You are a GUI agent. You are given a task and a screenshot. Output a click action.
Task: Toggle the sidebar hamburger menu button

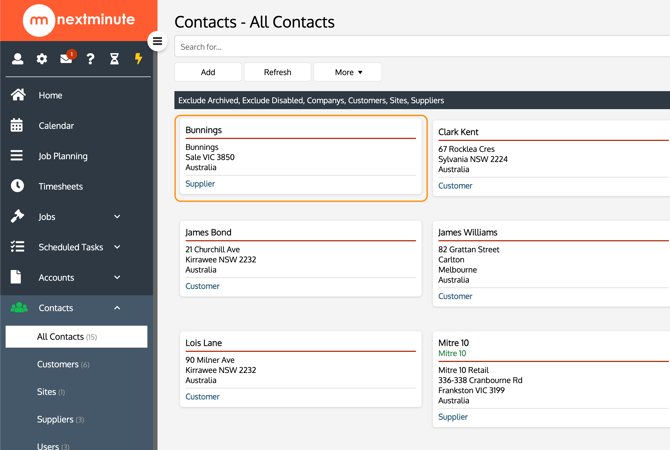[x=157, y=41]
